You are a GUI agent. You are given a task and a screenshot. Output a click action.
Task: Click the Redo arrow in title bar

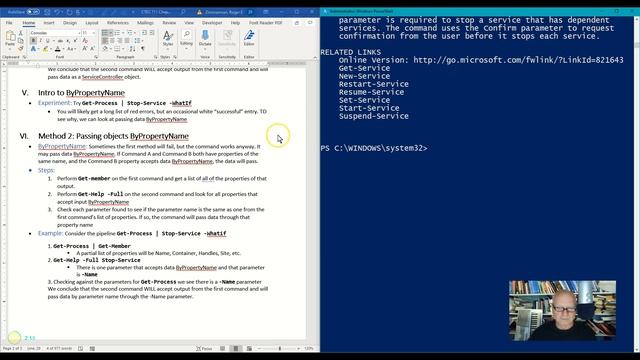point(69,12)
